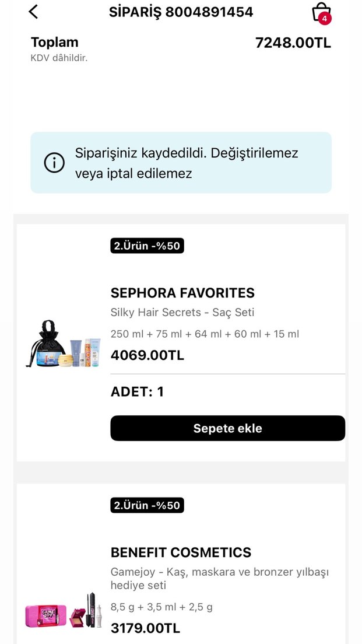362x644 pixels.
Task: Open the BENEFIT COSMETICS brand name link
Action: point(181,552)
